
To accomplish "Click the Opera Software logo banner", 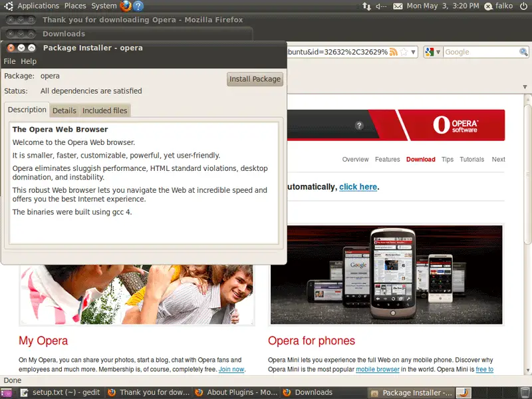I will 456,125.
